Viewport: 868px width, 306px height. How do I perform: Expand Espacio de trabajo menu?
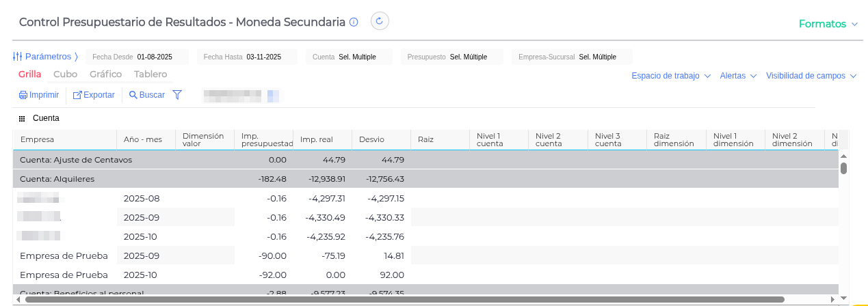[x=670, y=76]
